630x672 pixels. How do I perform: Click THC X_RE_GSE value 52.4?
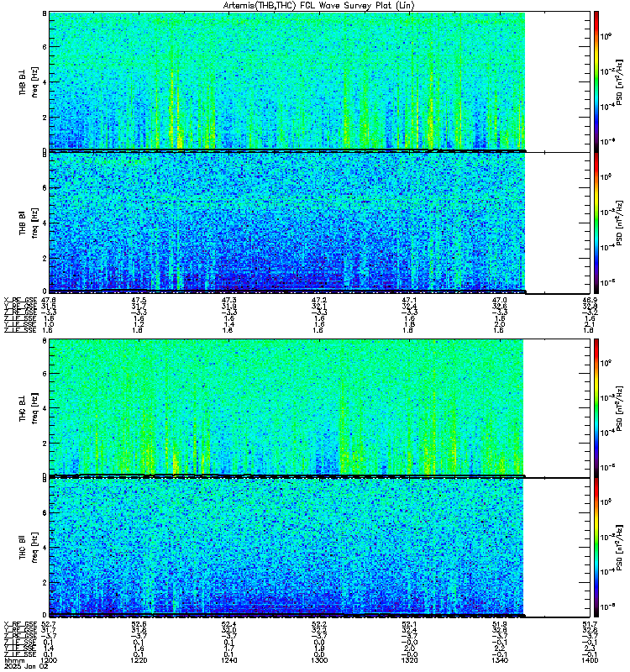click(228, 624)
